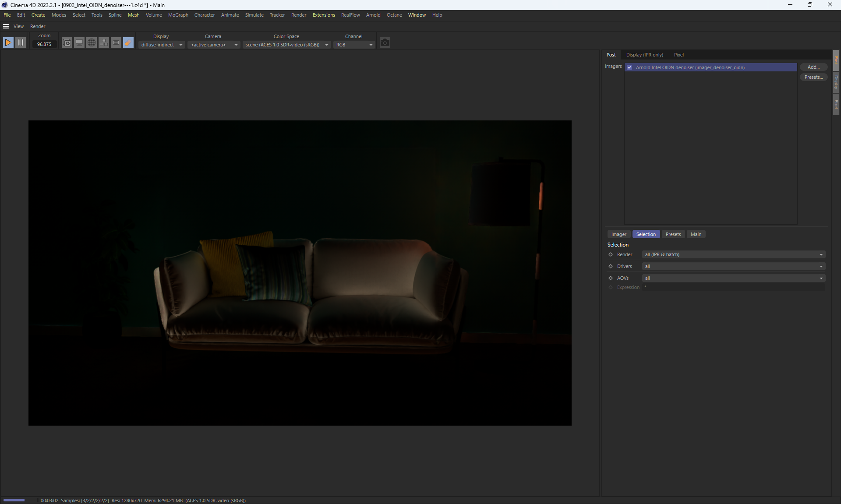
Task: Open the hamburger menu next to View
Action: pos(6,26)
